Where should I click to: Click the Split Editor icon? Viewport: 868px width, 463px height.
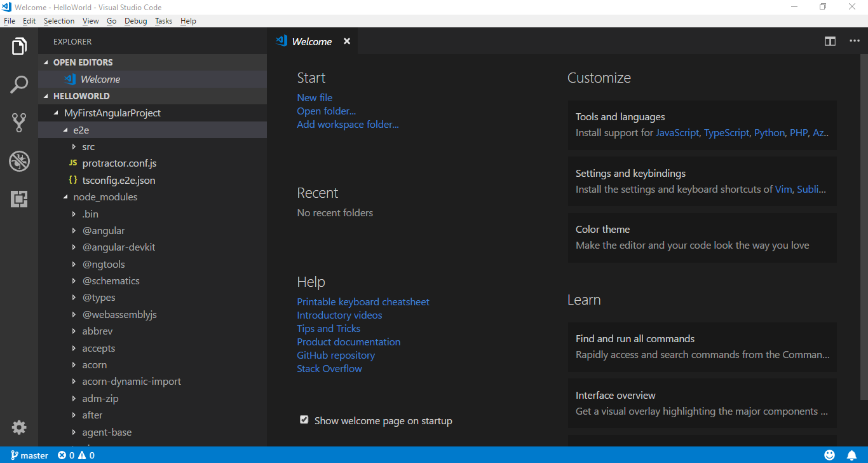click(x=830, y=41)
